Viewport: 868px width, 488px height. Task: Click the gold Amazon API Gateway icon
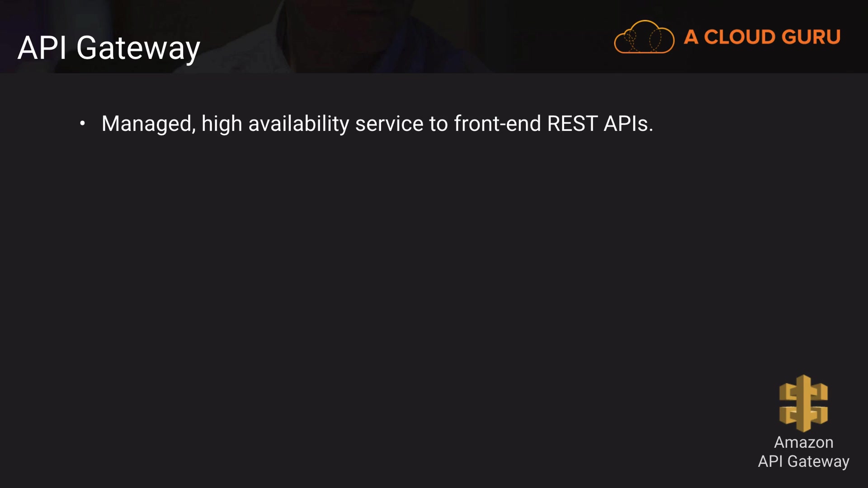point(803,403)
